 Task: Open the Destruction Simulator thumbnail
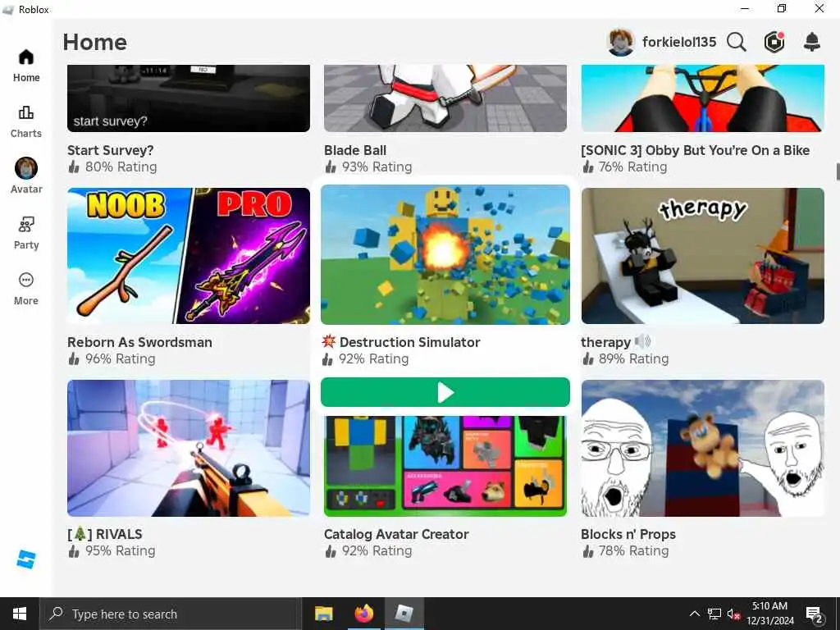coord(445,254)
